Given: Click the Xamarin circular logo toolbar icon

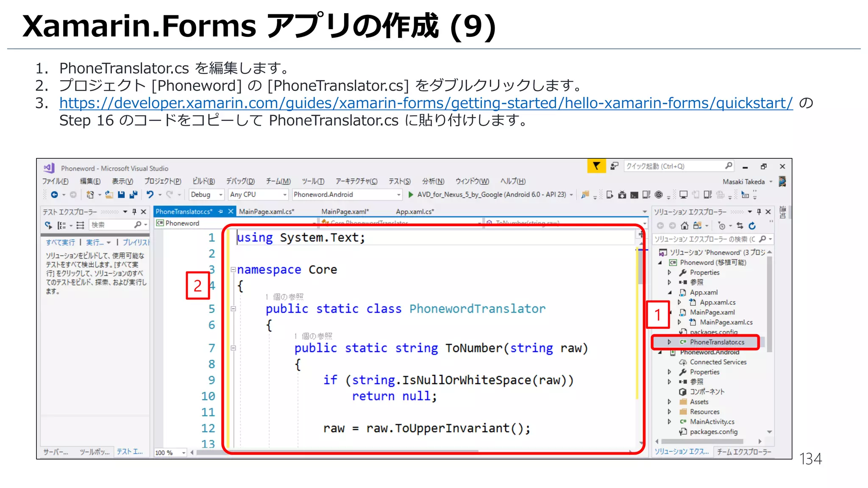Looking at the screenshot, I should [659, 194].
